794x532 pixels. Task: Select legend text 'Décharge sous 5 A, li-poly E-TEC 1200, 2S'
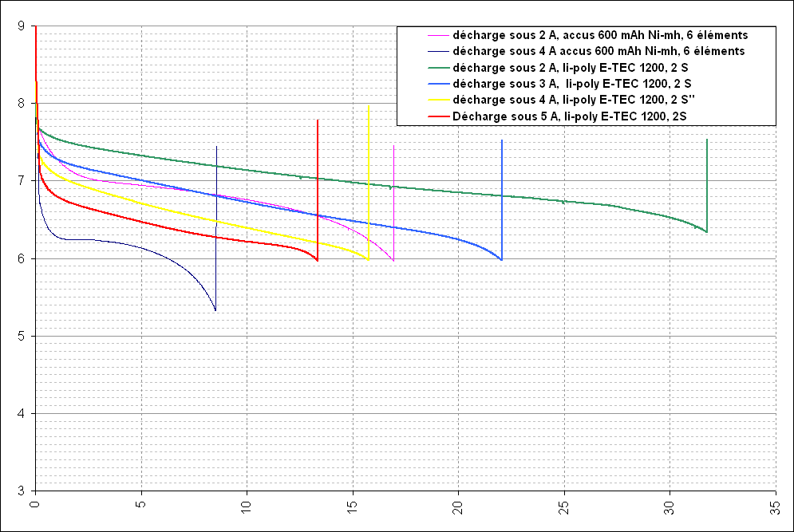(x=569, y=116)
